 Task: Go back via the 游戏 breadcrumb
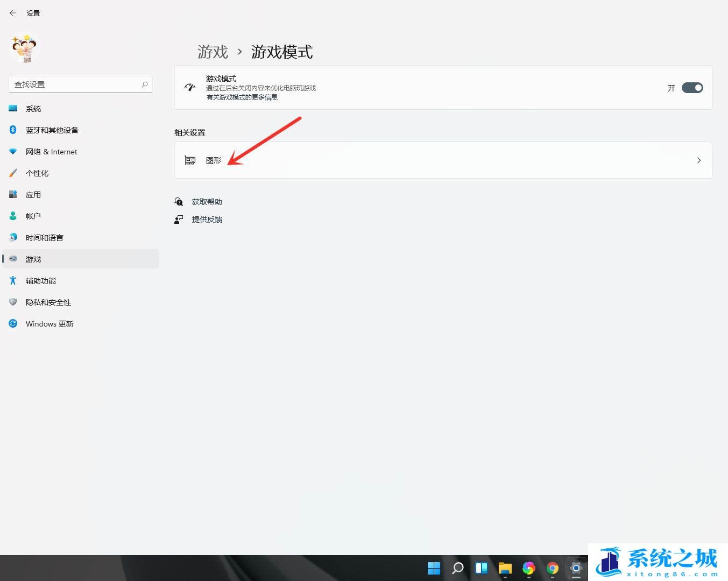[213, 52]
